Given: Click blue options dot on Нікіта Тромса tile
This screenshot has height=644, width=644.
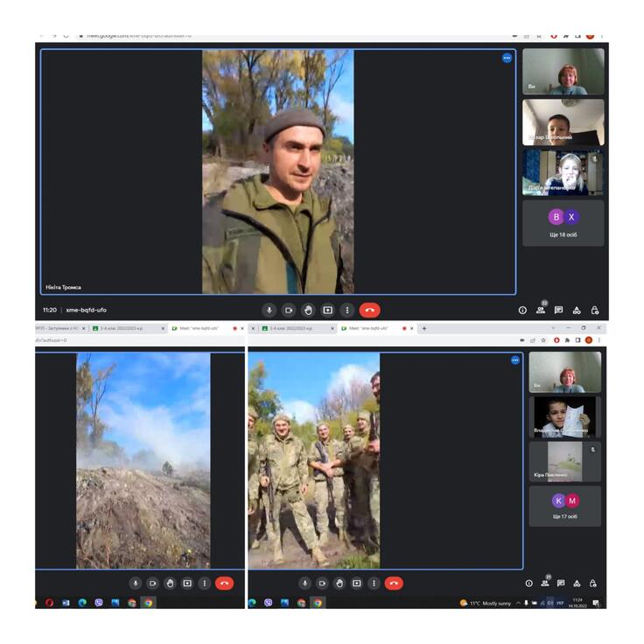Looking at the screenshot, I should 507,58.
